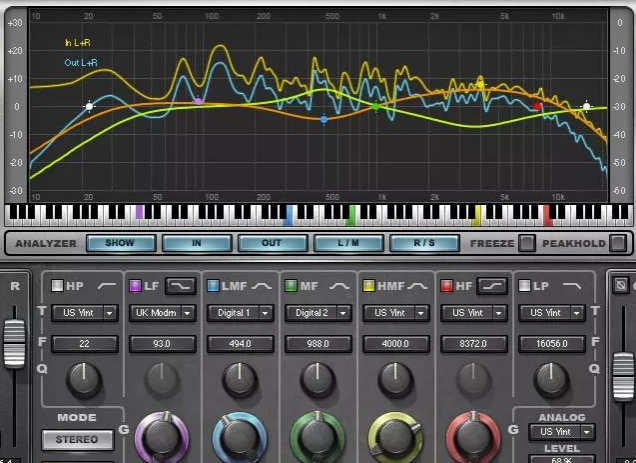Click the HP frequency field showing 22

85,344
